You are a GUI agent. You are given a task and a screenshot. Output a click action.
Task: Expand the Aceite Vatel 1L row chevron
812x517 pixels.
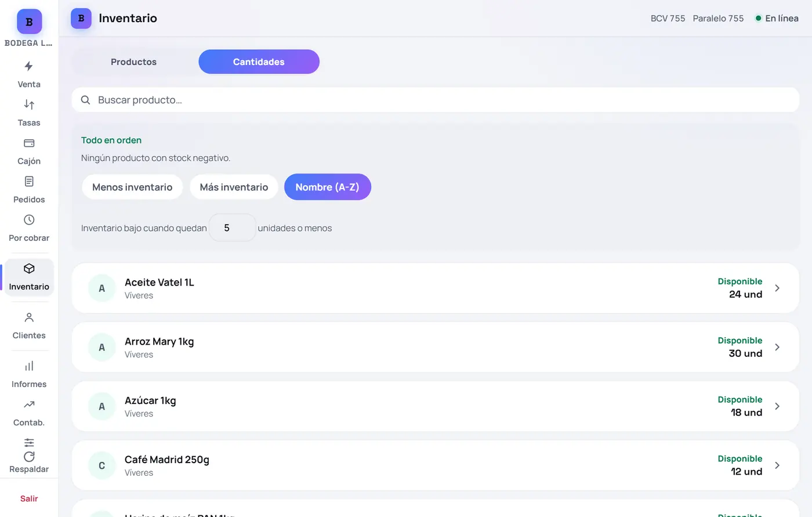point(777,288)
